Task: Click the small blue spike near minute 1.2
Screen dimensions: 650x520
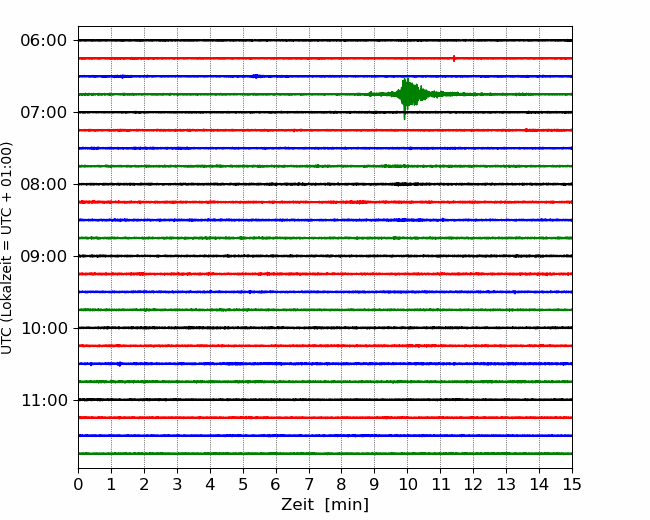Action: (x=120, y=364)
